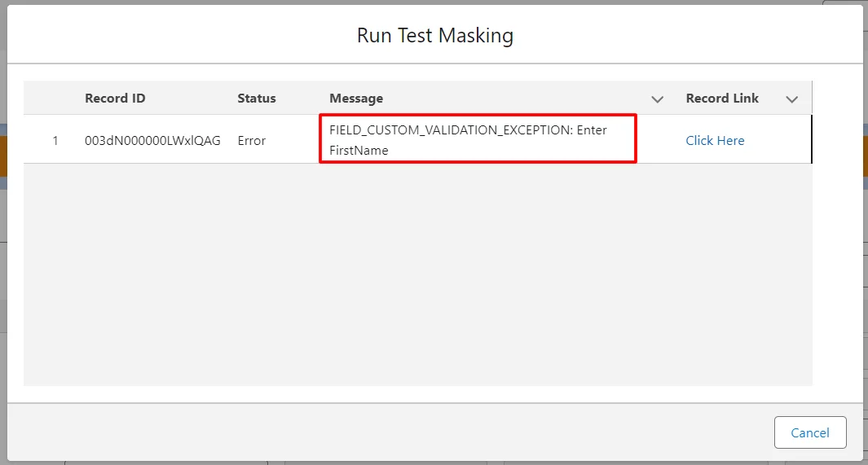Click the blank header cell above row number
Image resolution: width=868 pixels, height=465 pixels.
pyautogui.click(x=51, y=99)
